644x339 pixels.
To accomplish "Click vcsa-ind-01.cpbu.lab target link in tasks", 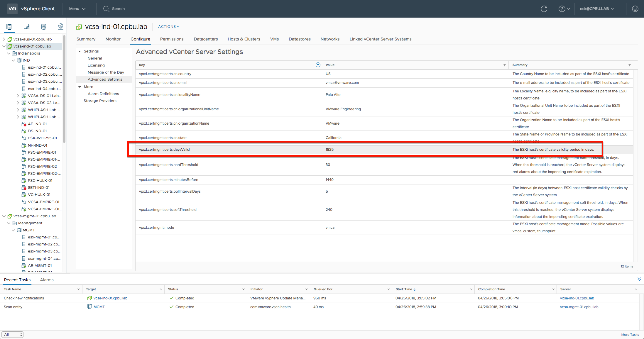I will (110, 298).
